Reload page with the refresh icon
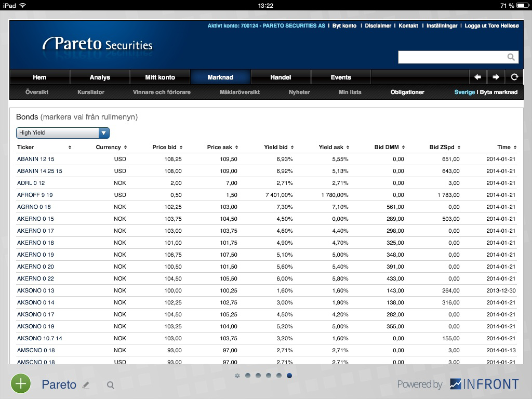The width and height of the screenshot is (532, 399). 514,77
